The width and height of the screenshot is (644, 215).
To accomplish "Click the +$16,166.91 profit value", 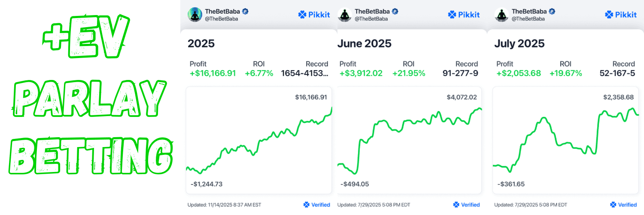I will 213,73.
